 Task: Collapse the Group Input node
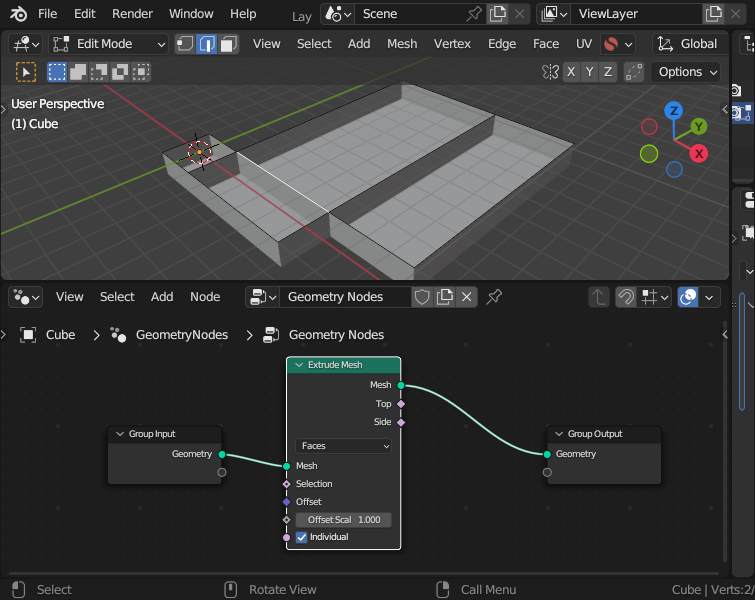click(119, 434)
